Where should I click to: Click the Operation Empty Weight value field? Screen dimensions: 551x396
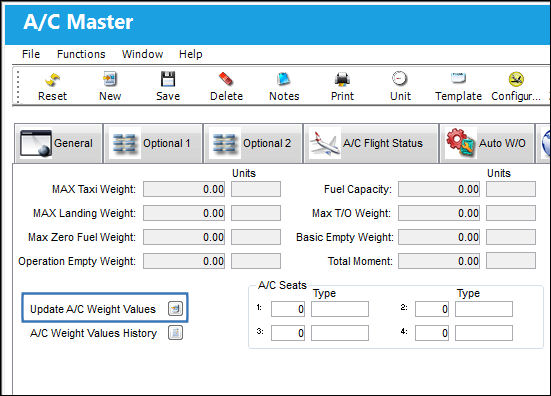click(x=184, y=261)
